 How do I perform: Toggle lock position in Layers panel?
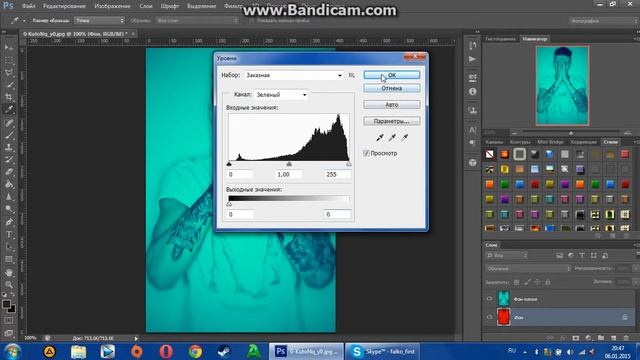point(537,282)
